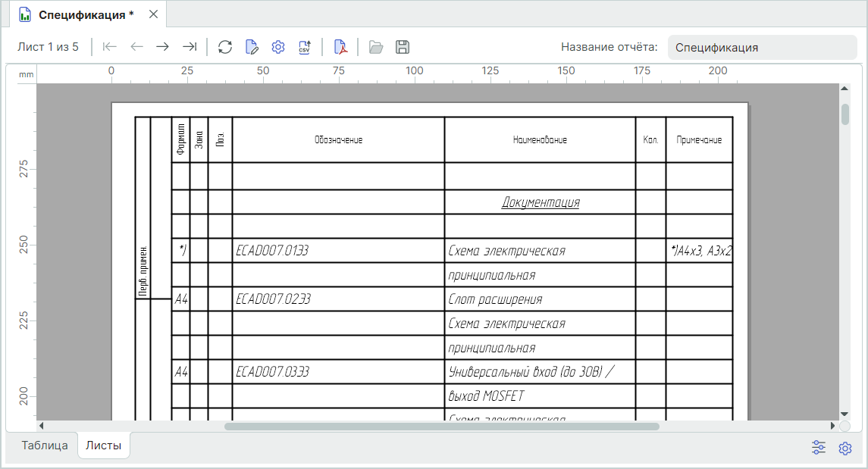Viewport: 868px width, 469px height.
Task: Select the Листы tab
Action: coord(104,446)
